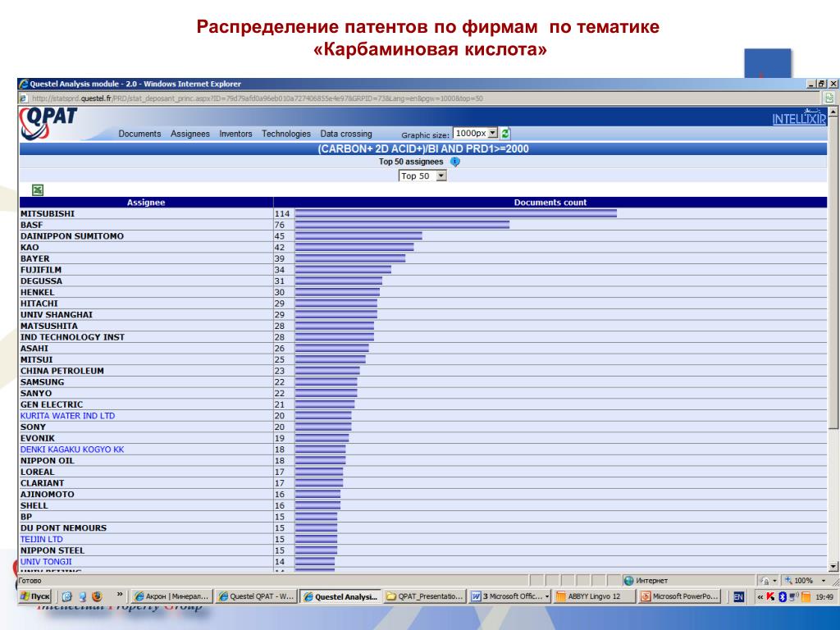Open the Inventors menu item
Image resolution: width=840 pixels, height=630 pixels.
tap(235, 134)
